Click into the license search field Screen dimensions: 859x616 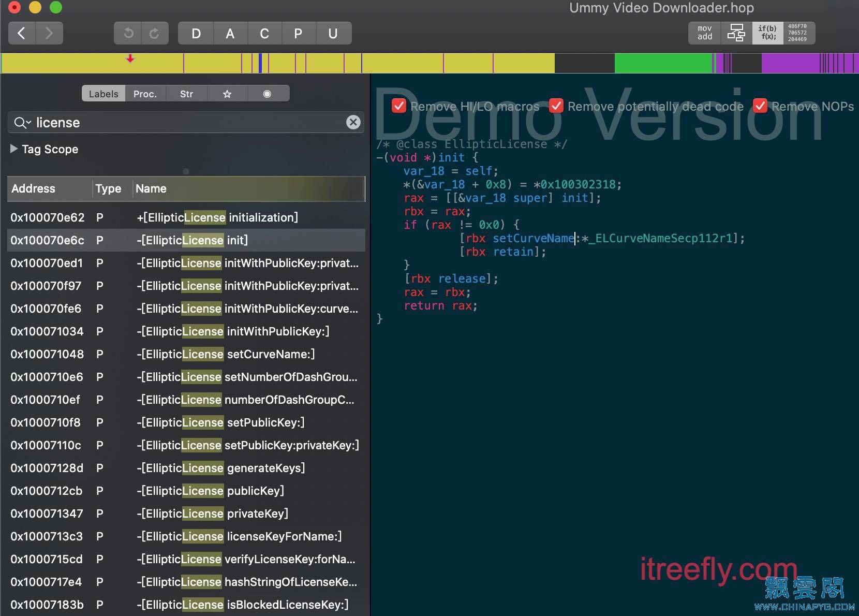pyautogui.click(x=186, y=123)
